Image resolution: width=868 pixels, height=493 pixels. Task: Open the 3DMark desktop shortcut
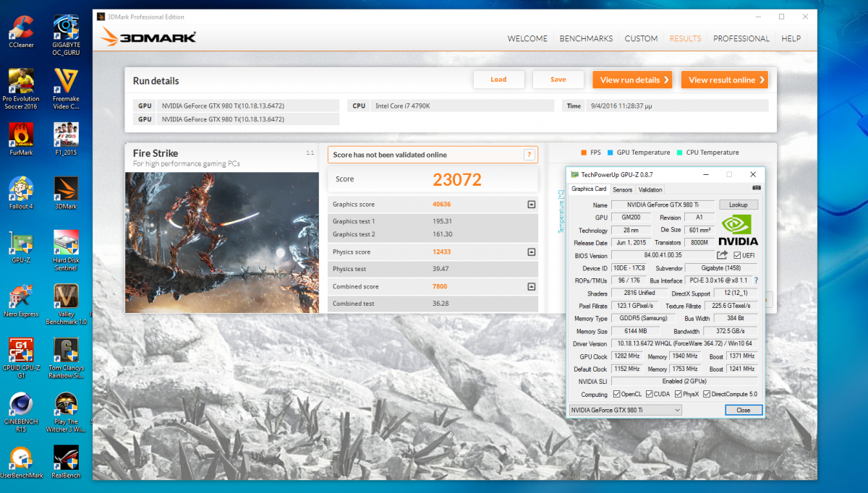[x=66, y=192]
